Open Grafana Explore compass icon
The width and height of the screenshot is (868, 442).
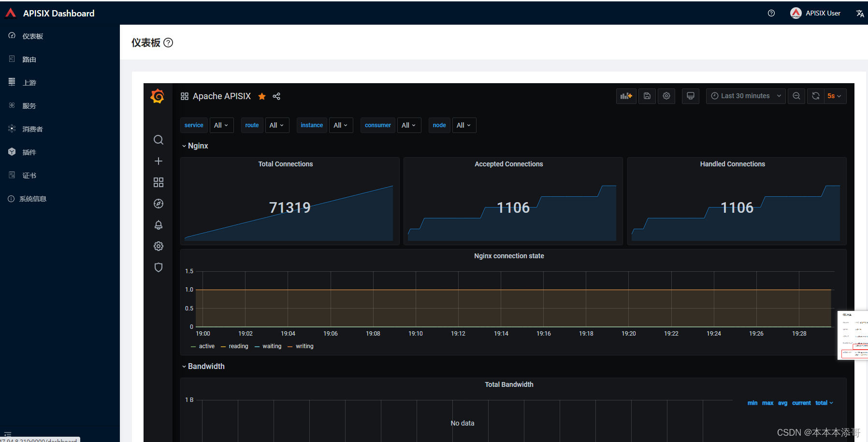(159, 204)
